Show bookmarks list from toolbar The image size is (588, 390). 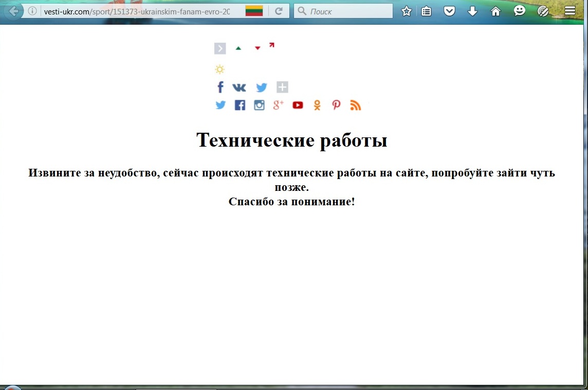(x=426, y=11)
